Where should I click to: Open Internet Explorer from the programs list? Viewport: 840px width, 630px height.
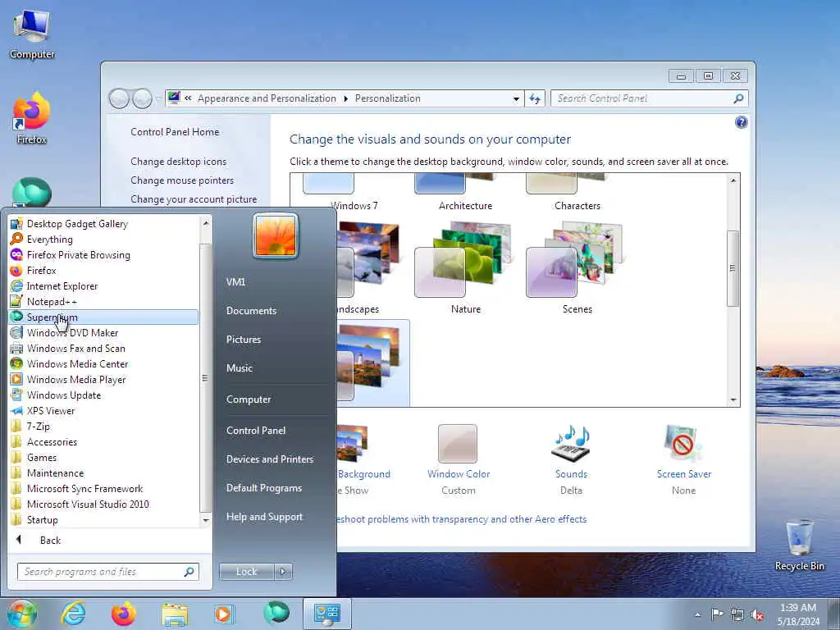pyautogui.click(x=103, y=286)
